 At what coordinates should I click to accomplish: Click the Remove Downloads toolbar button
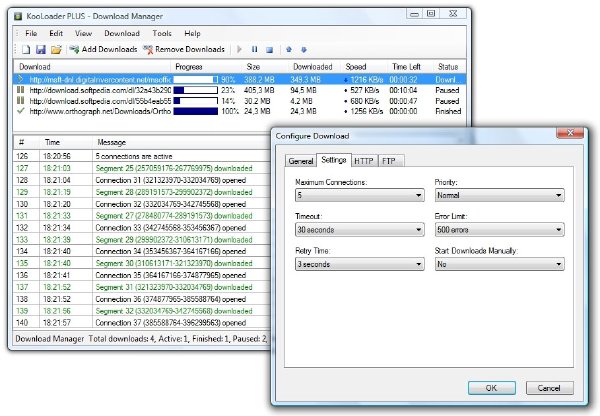click(184, 49)
